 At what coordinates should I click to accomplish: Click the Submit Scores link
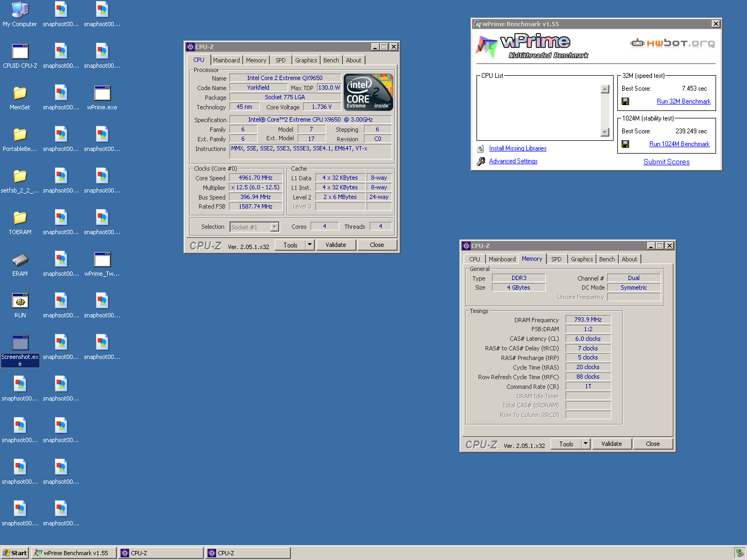666,162
